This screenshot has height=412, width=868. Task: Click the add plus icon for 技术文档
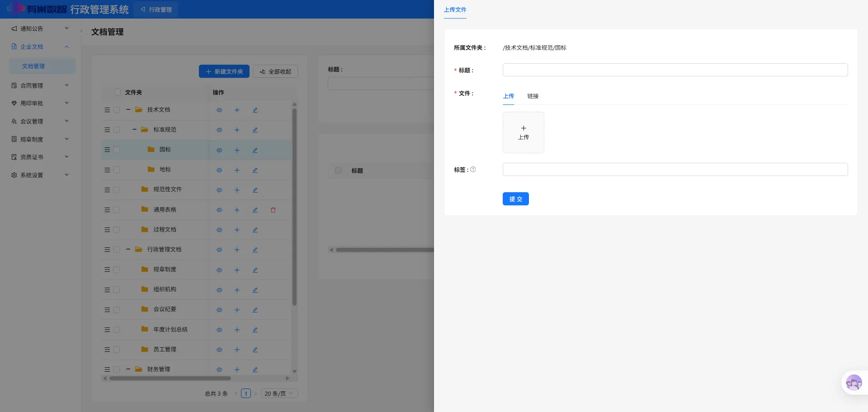(237, 110)
